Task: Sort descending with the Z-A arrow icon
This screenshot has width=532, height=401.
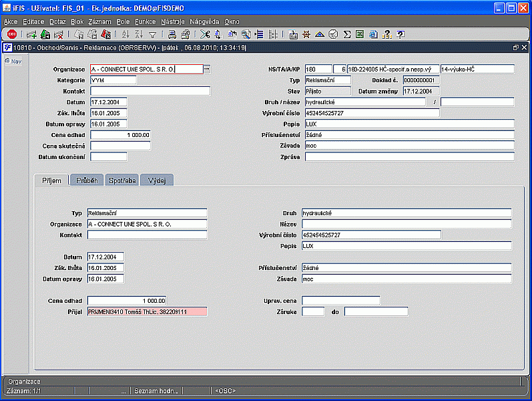Action: 139,34
